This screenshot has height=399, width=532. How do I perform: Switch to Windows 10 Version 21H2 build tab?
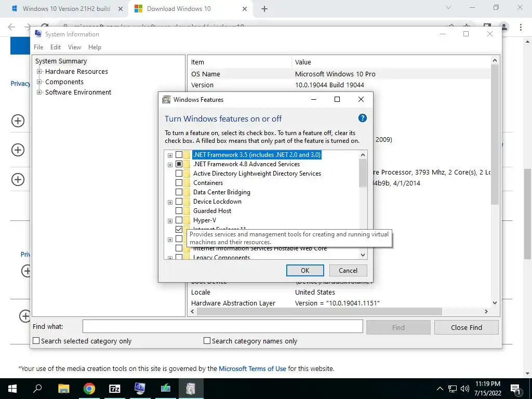click(x=66, y=9)
